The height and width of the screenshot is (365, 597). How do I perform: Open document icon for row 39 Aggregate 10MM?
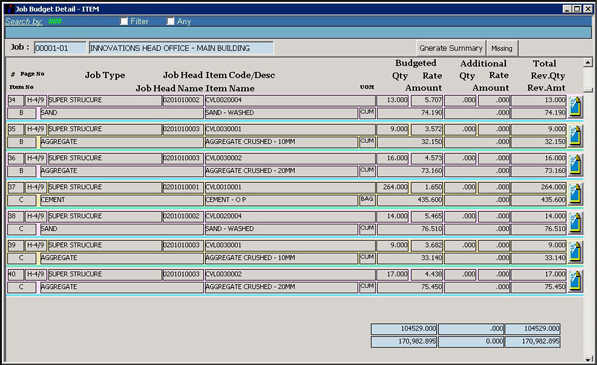[575, 252]
